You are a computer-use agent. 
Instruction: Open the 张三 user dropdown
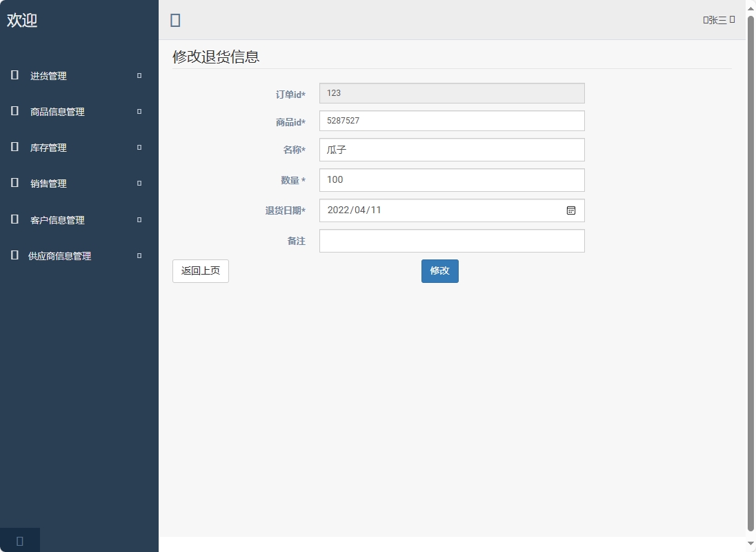[x=718, y=20]
